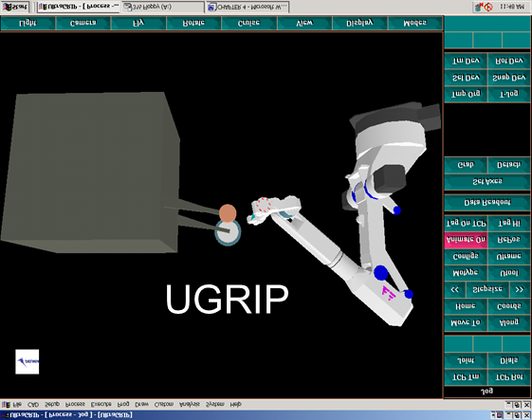Open Set Axes
Image resolution: width=532 pixels, height=420 pixels.
coord(487,182)
